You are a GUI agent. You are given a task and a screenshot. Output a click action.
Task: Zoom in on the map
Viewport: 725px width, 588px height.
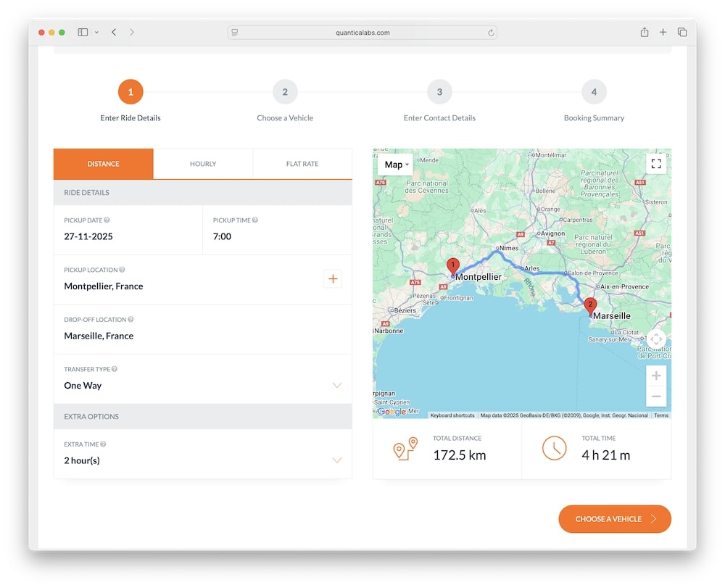coord(655,376)
